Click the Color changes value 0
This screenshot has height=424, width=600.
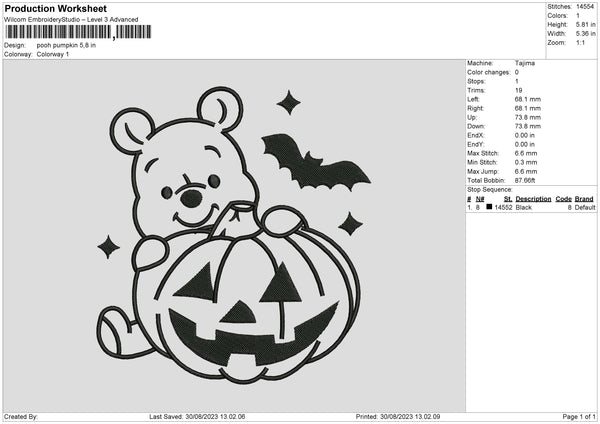(x=517, y=72)
